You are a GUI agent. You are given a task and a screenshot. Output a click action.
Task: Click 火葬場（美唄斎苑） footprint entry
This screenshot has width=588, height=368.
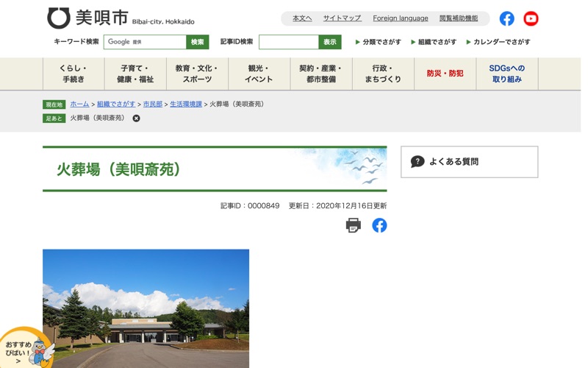[97, 118]
